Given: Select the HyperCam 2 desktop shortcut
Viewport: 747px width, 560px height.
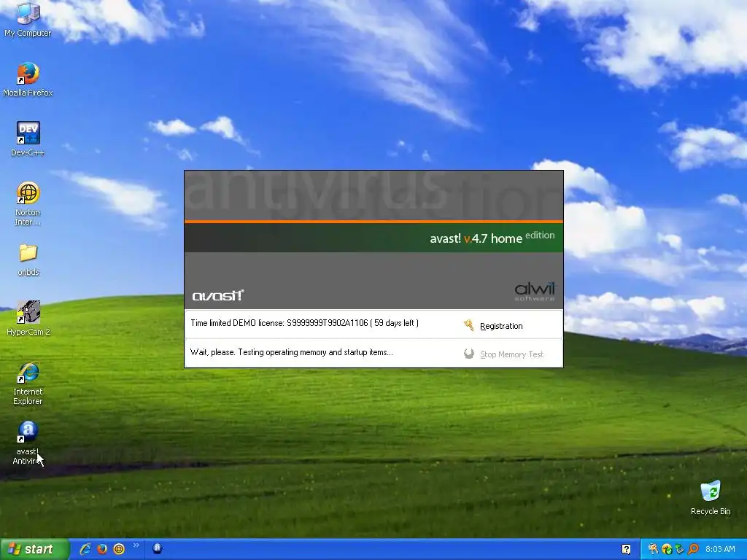Looking at the screenshot, I should [28, 318].
